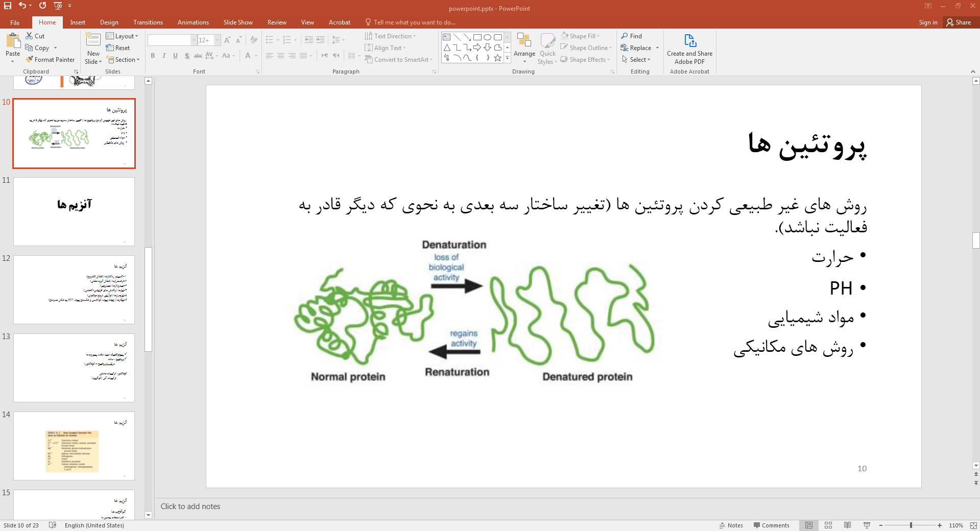Image resolution: width=980 pixels, height=531 pixels.
Task: Switch to Slide Sorter view
Action: pyautogui.click(x=828, y=525)
